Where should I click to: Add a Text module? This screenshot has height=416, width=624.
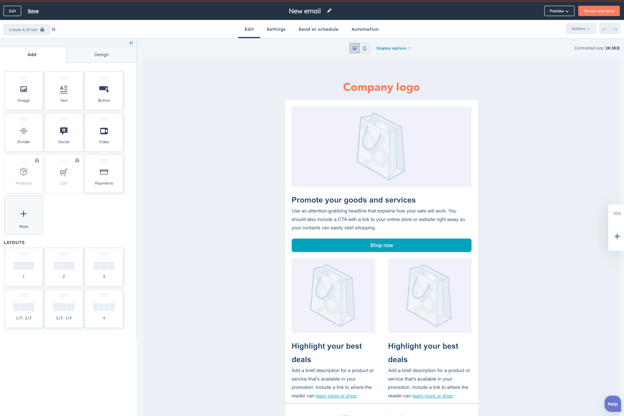click(x=64, y=91)
